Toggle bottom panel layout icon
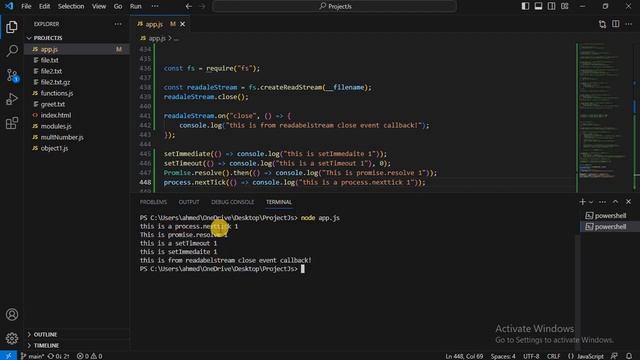This screenshot has width=640, height=360. (538, 6)
